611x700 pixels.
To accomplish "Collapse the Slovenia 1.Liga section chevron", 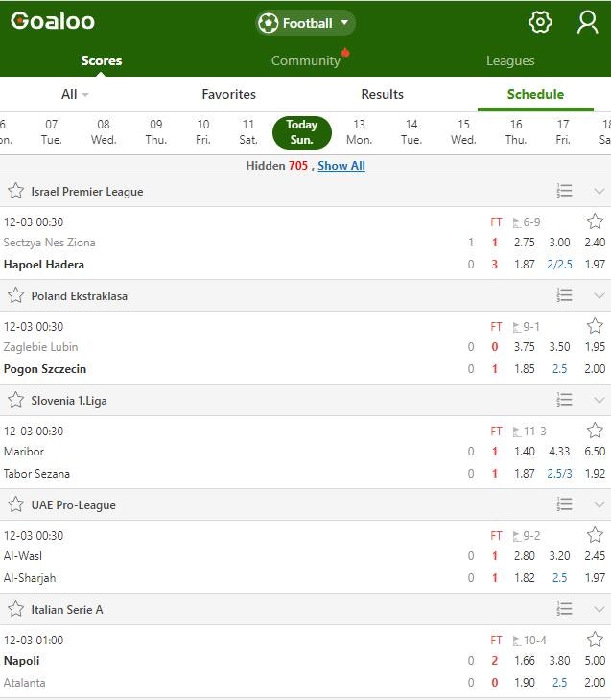I will (599, 401).
